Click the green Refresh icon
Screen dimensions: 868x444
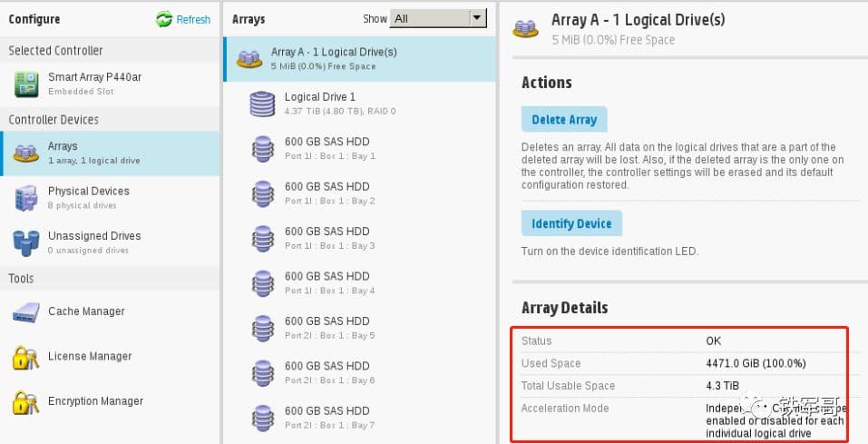click(x=164, y=19)
